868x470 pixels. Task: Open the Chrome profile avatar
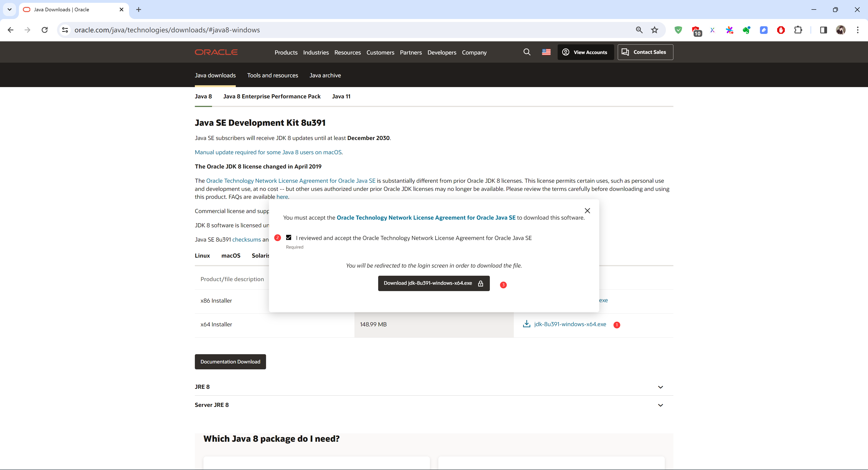pyautogui.click(x=840, y=30)
